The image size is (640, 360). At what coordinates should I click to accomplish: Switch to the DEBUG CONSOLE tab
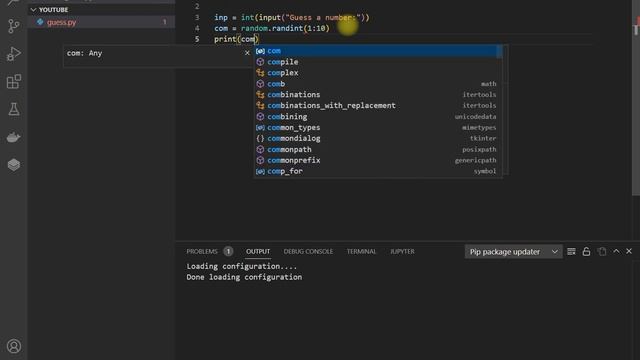(x=308, y=251)
